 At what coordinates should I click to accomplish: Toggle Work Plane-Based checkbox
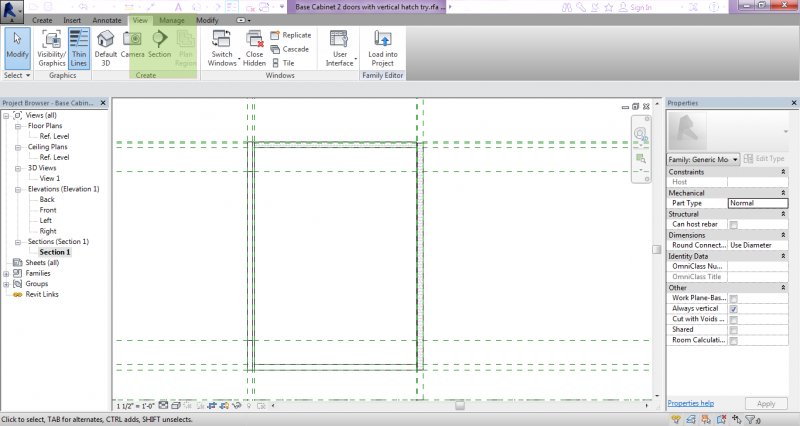click(733, 298)
